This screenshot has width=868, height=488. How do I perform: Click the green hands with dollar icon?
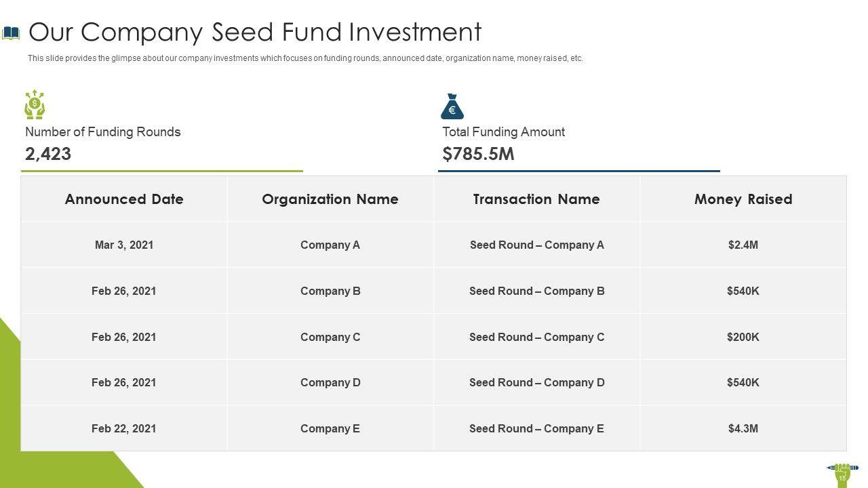tap(35, 105)
